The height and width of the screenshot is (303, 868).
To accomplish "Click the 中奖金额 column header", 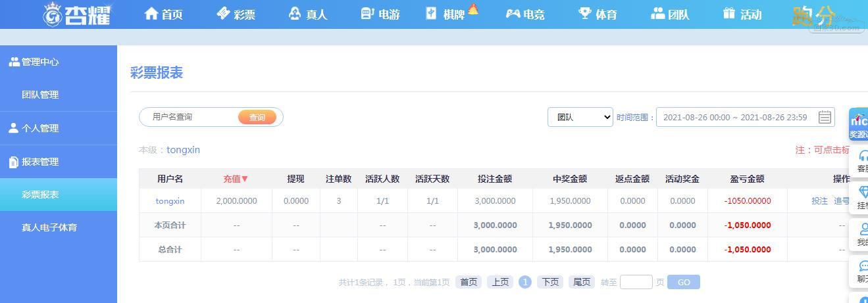I will click(570, 179).
